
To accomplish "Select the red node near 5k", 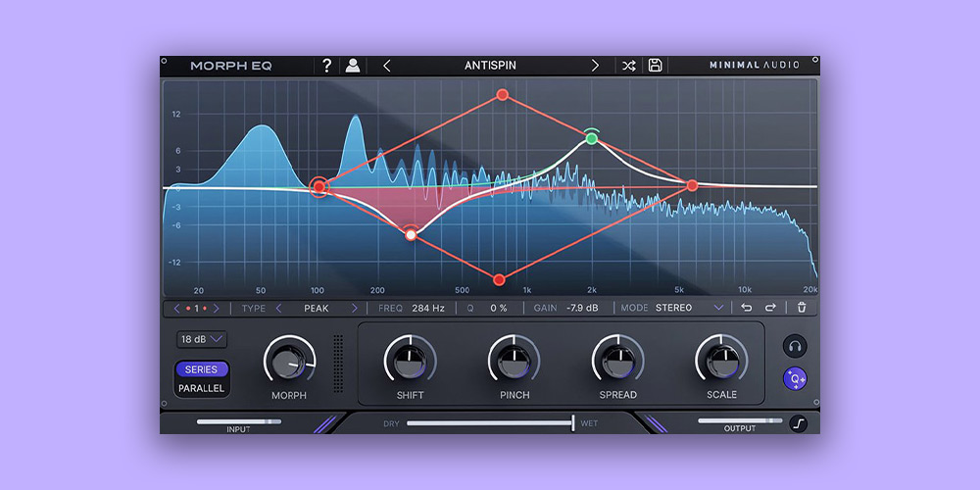I will click(692, 185).
